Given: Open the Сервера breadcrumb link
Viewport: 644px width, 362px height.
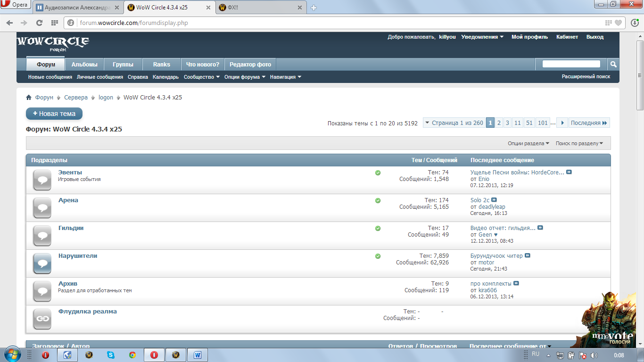Looking at the screenshot, I should [x=76, y=98].
